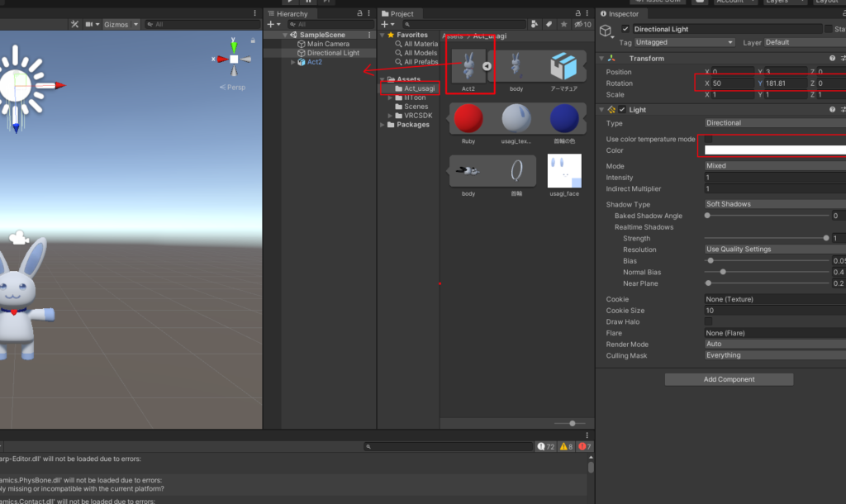Toggle Directional Light active checkbox
Screen dimensions: 846x504
(x=625, y=29)
